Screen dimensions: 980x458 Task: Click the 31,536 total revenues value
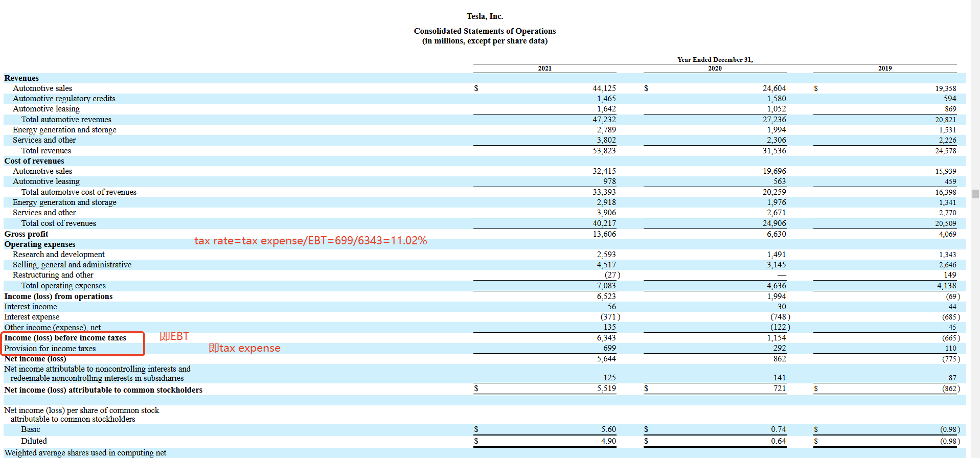[774, 151]
